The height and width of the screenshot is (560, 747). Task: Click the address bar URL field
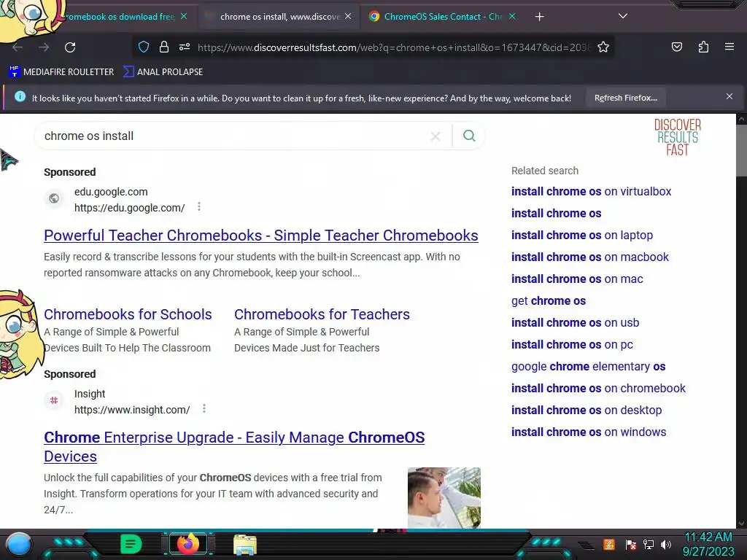click(393, 47)
